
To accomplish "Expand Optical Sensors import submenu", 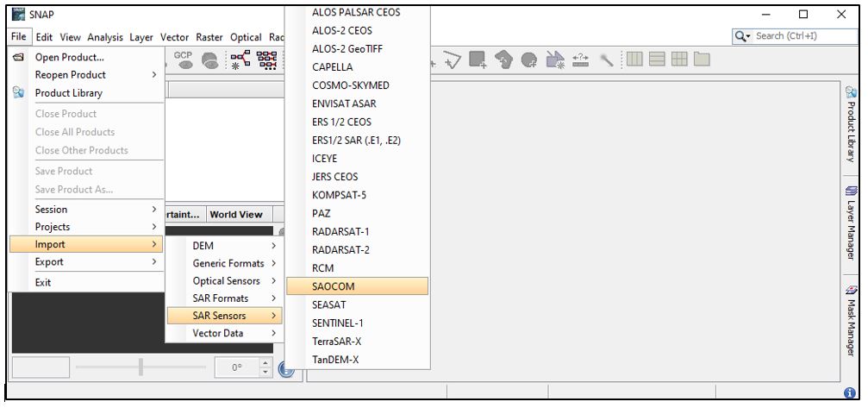I will coord(225,280).
